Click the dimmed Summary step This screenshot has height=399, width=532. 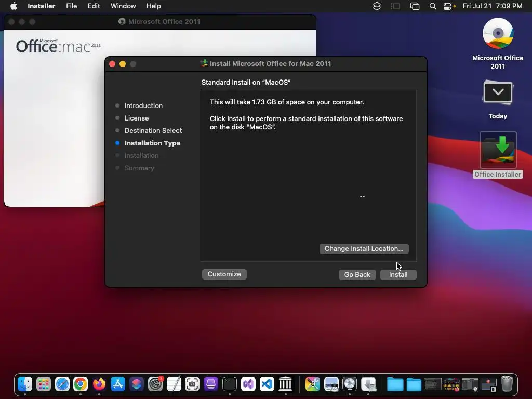[x=139, y=168]
